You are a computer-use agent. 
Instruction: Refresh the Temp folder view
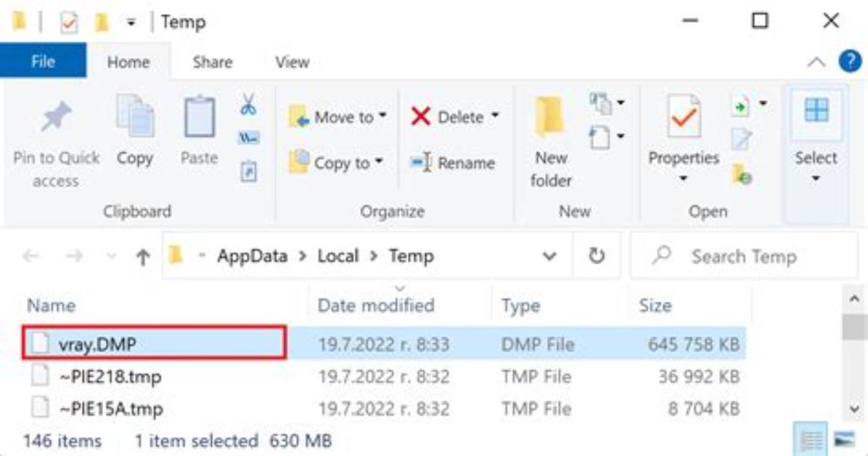[x=596, y=256]
